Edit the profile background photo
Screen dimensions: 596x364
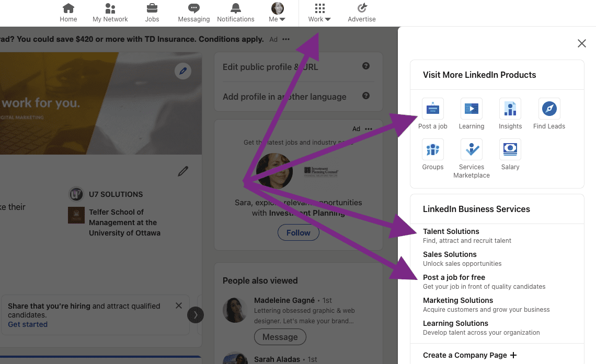pos(183,71)
